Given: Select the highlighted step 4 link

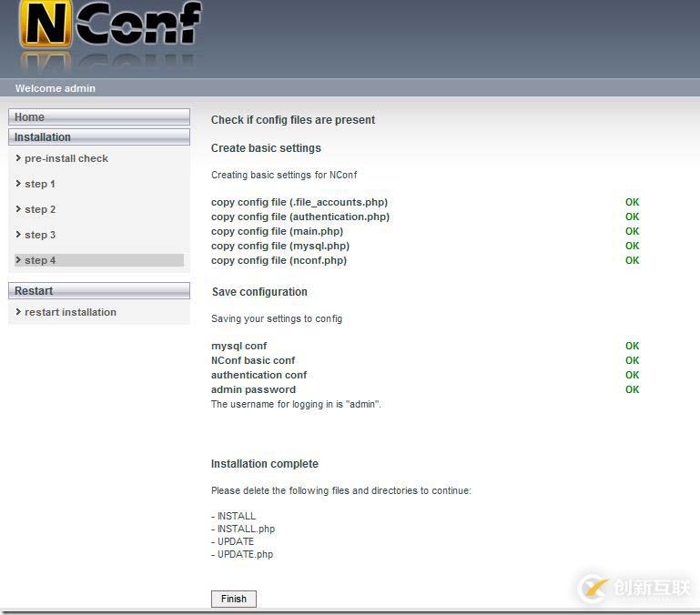Looking at the screenshot, I should [x=99, y=260].
